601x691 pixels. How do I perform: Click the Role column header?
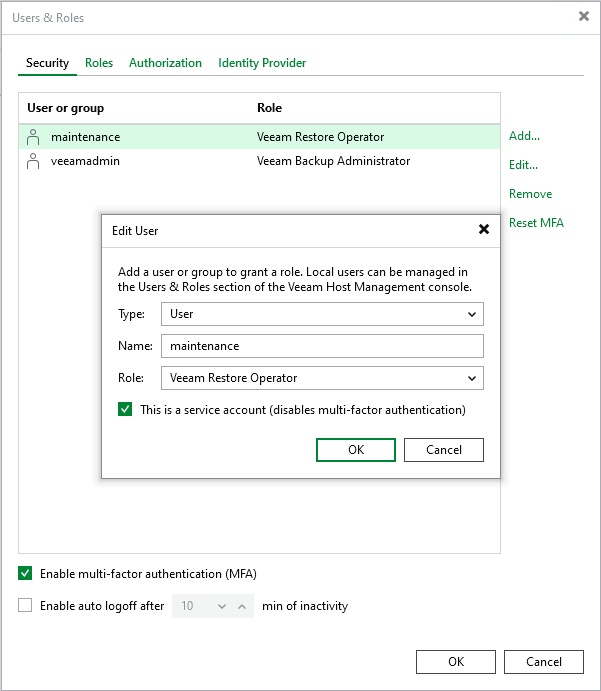[270, 108]
